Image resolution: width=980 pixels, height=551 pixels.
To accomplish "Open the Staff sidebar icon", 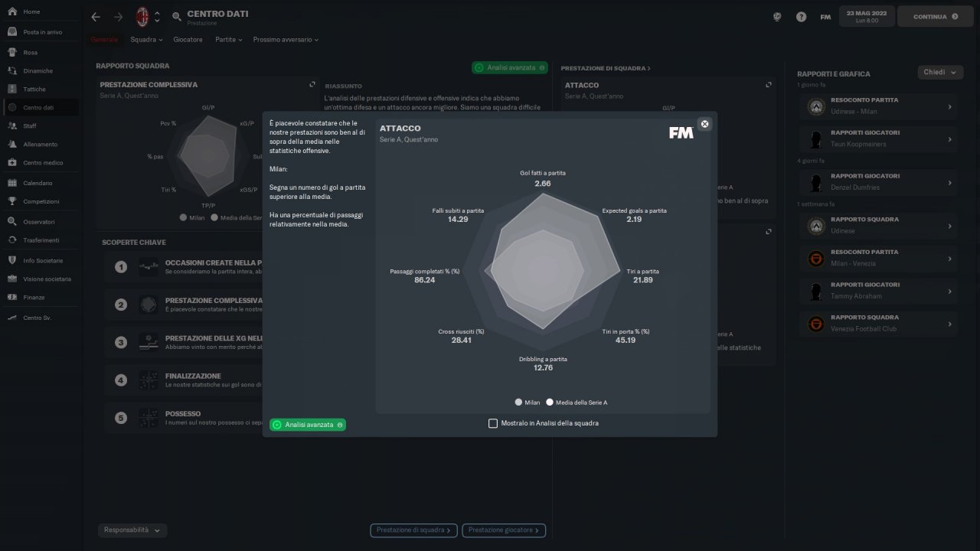I will click(12, 126).
